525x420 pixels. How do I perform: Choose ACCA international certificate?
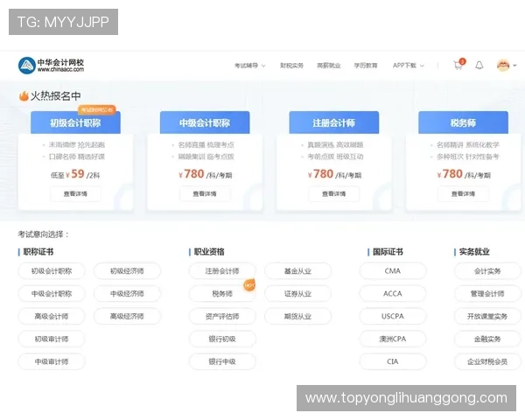click(393, 294)
